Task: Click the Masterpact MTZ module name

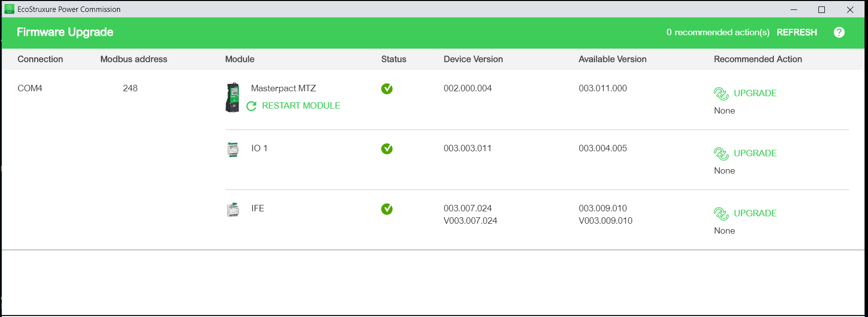Action: point(284,88)
